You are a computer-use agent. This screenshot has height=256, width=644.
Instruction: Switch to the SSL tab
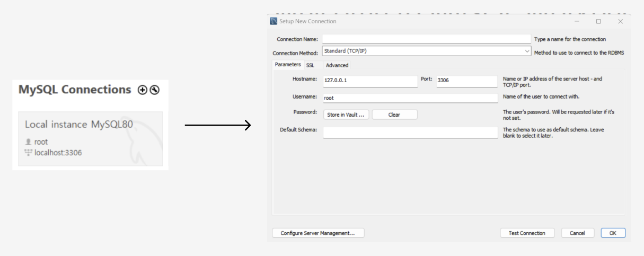point(310,65)
